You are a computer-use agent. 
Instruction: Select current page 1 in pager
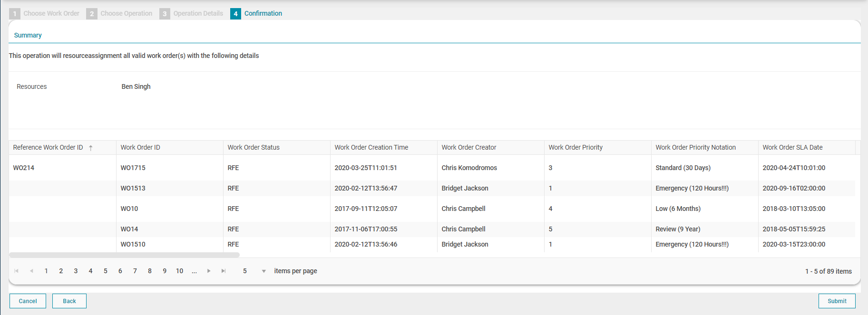coord(46,271)
